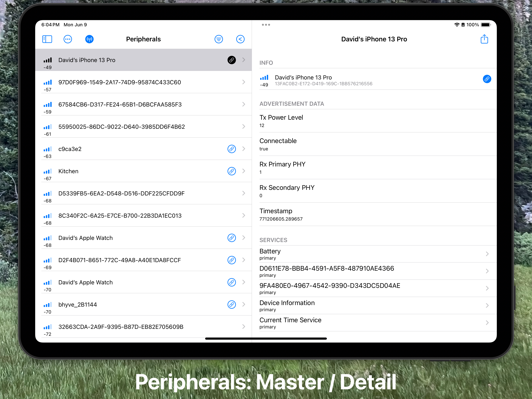Tap signal bars for Kitchen row

coord(48,171)
